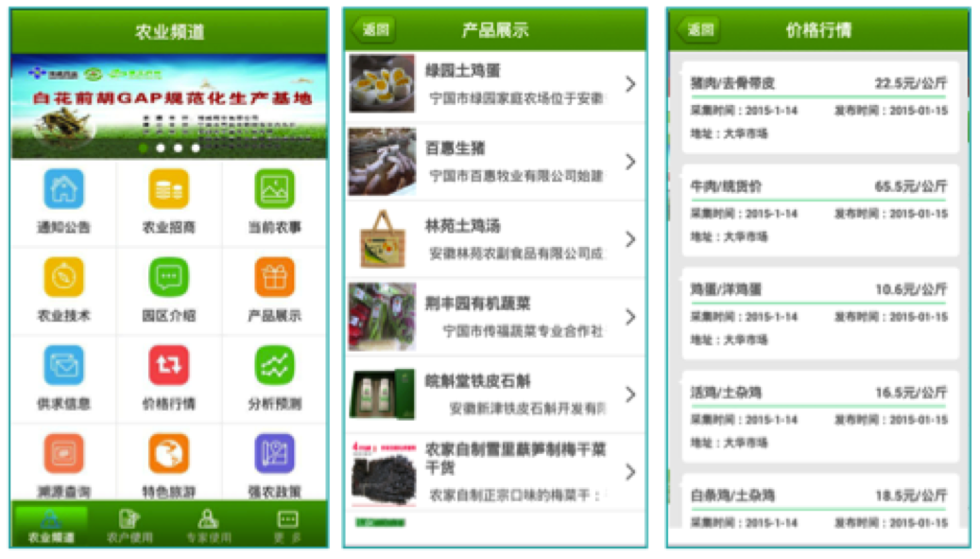Viewport: 980px width, 559px height.
Task: Open the 当前农事 picture icon
Action: click(275, 190)
